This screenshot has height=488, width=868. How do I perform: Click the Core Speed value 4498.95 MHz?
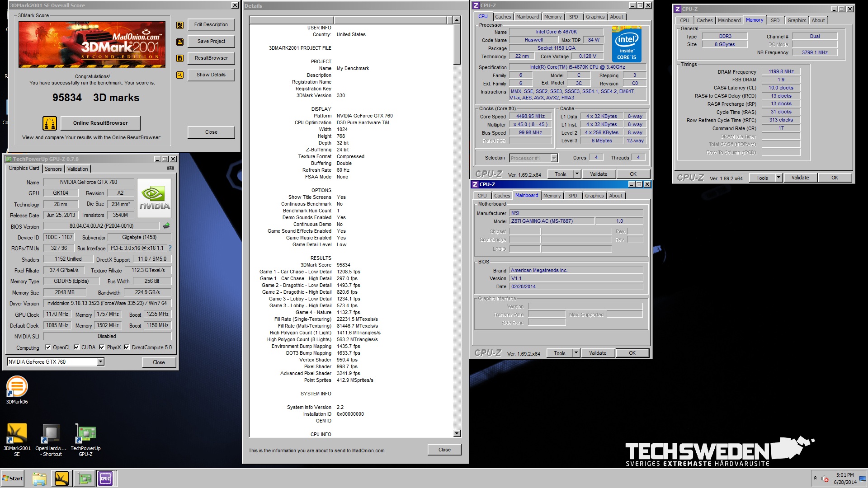[530, 116]
